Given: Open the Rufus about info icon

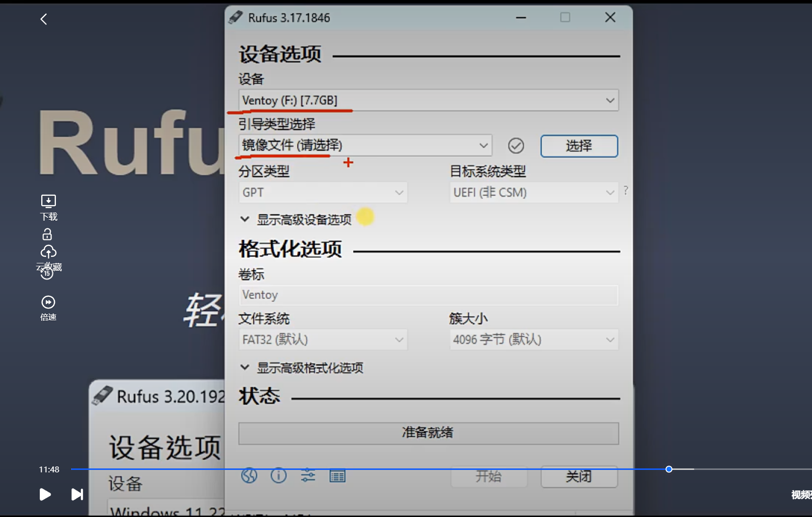Looking at the screenshot, I should tap(279, 475).
